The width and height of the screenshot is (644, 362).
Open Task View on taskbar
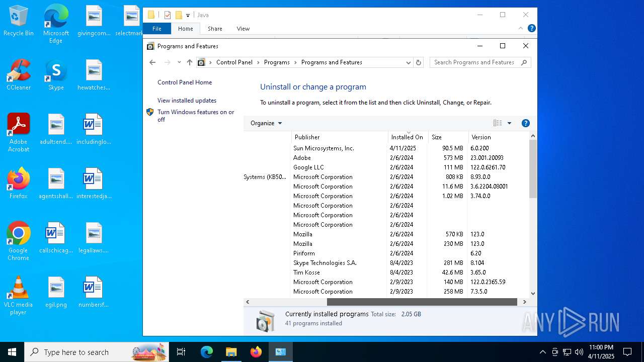coord(181,352)
